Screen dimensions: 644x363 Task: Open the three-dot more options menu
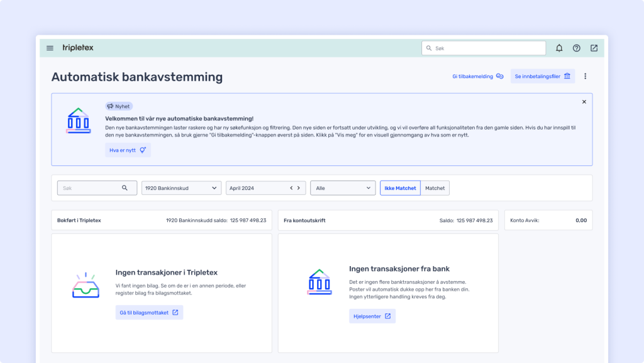(585, 76)
